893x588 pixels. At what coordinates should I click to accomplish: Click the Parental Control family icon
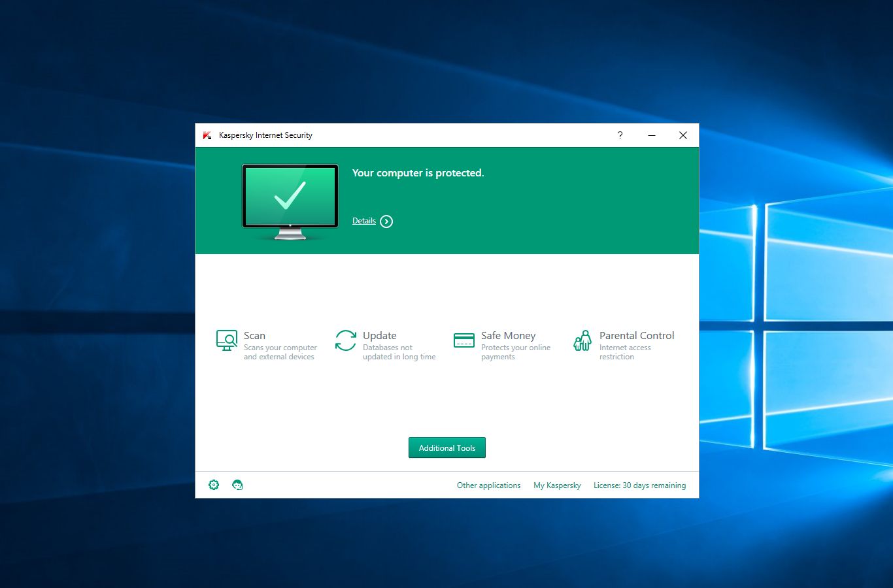click(x=582, y=340)
